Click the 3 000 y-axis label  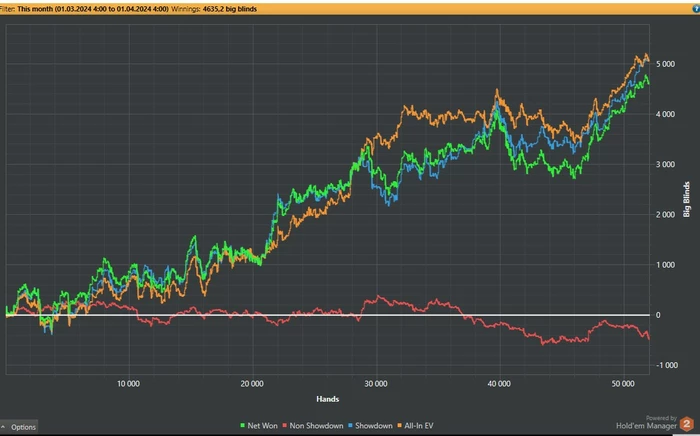pyautogui.click(x=665, y=165)
